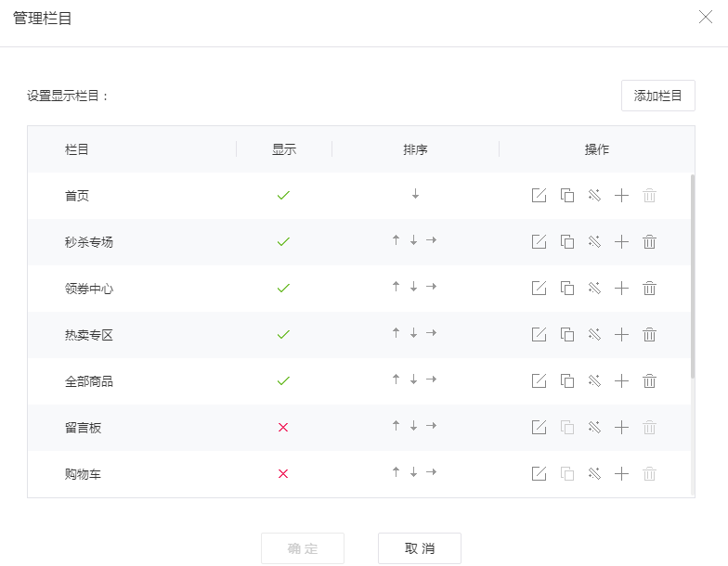Move 购物车 up one position
Image resolution: width=728 pixels, height=566 pixels.
click(x=396, y=471)
